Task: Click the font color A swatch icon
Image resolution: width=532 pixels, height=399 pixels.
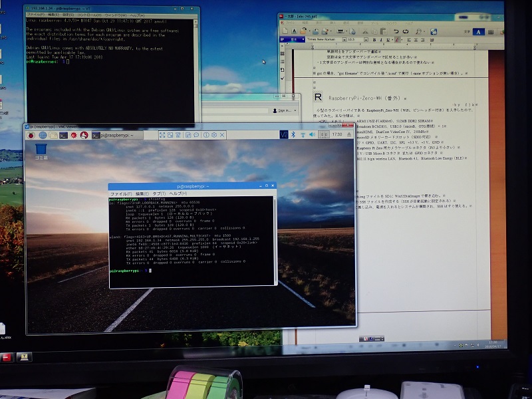Action: pyautogui.click(x=397, y=40)
